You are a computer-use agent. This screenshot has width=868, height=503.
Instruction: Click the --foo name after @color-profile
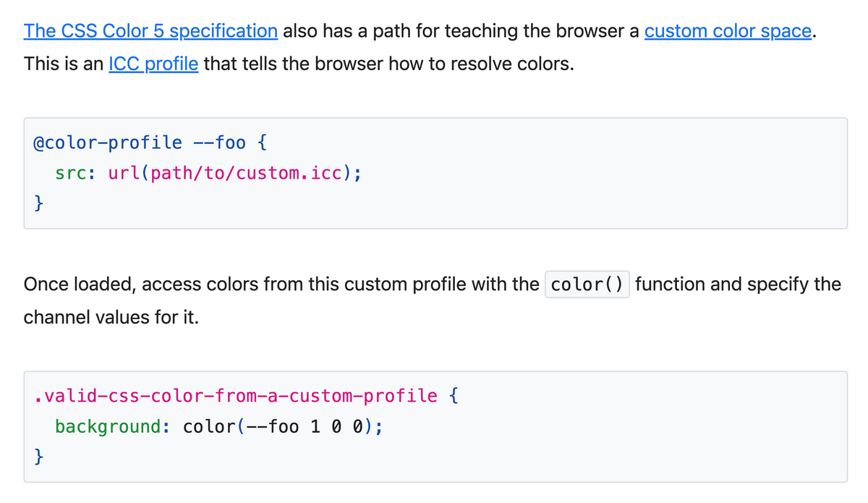pyautogui.click(x=220, y=143)
